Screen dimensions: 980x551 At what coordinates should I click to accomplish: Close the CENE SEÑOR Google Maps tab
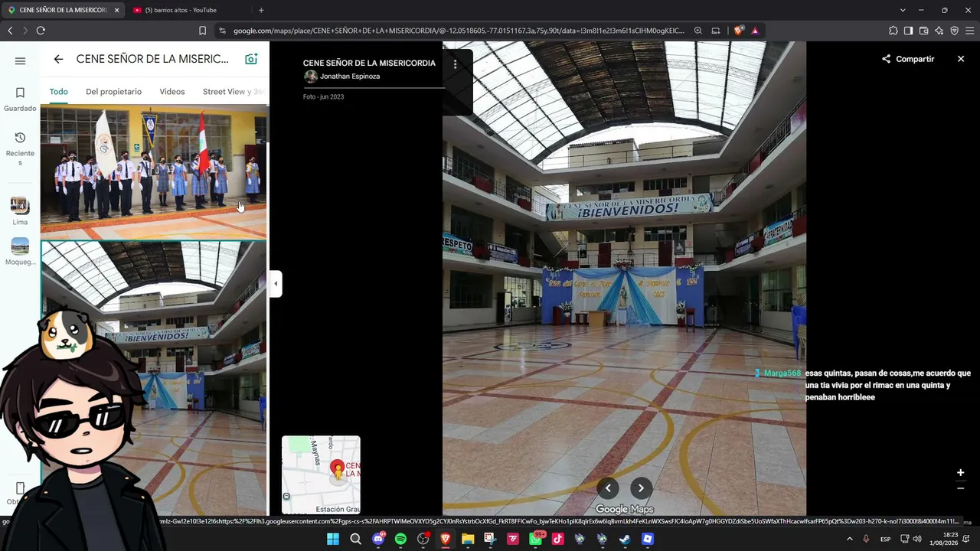tap(116, 10)
